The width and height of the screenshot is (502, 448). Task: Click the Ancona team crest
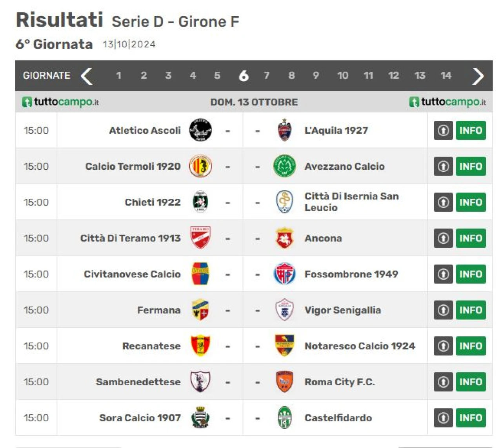(284, 238)
